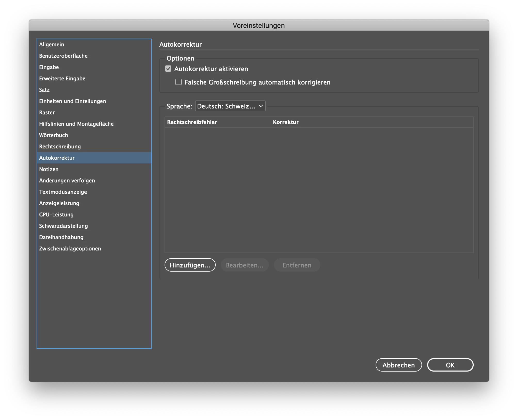518x420 pixels.
Task: Click the Korrektur column header
Action: click(286, 122)
